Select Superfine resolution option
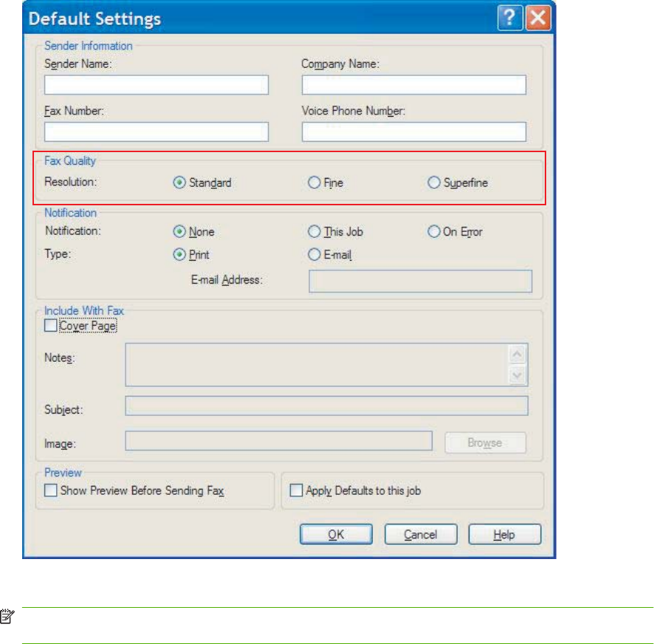Viewport: 654px width, 644px height. click(434, 183)
